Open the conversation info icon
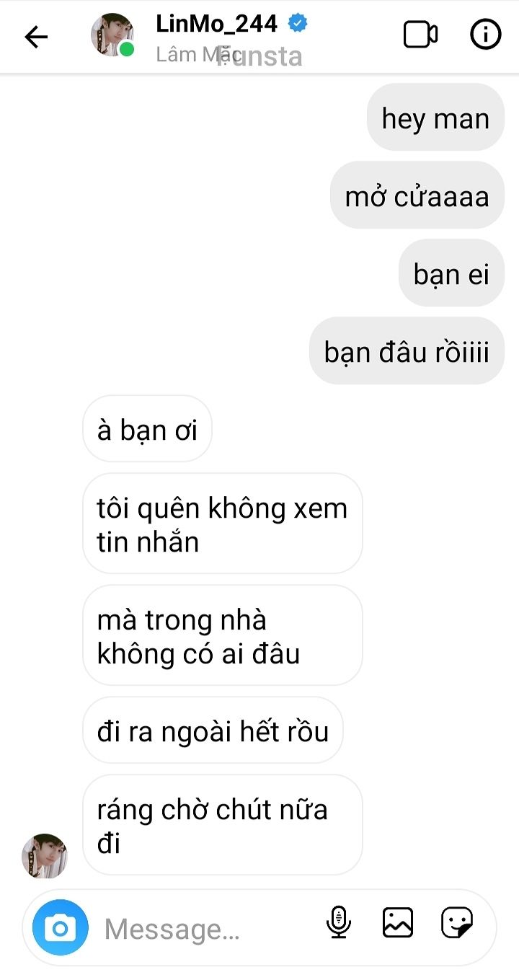Screen dimensions: 519x980 tap(486, 35)
